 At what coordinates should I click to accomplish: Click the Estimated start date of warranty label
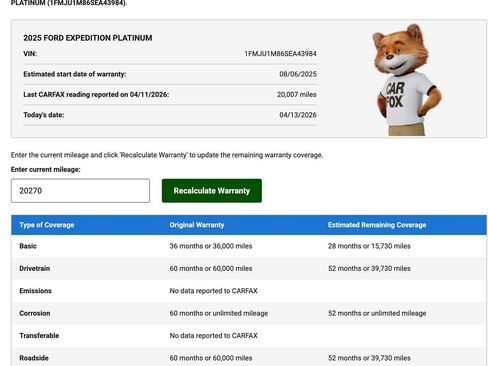click(x=75, y=74)
